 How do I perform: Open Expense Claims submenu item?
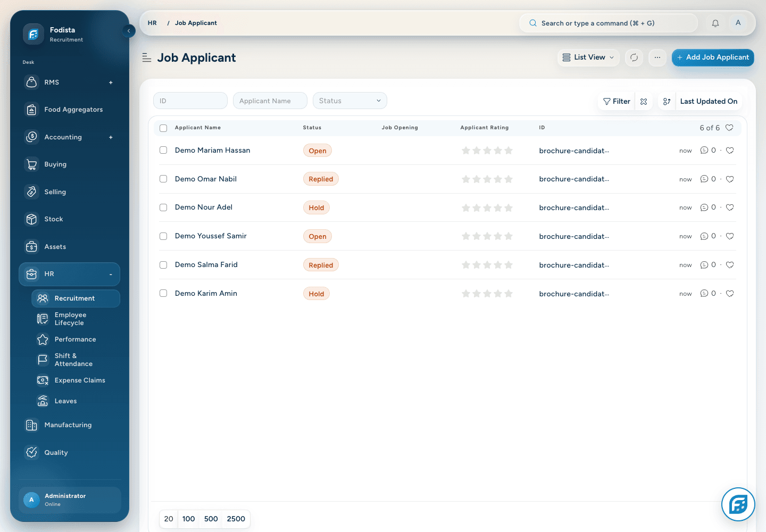(76, 380)
